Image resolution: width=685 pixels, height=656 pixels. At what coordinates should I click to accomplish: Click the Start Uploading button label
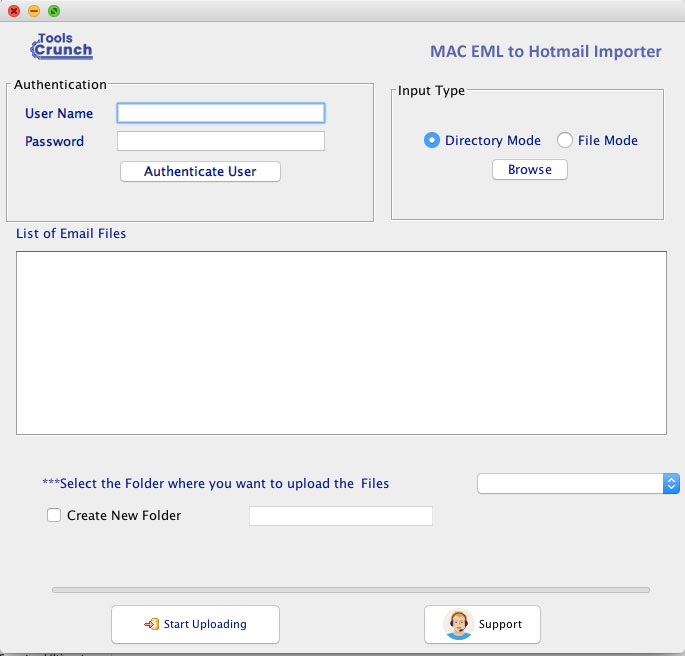click(x=205, y=624)
